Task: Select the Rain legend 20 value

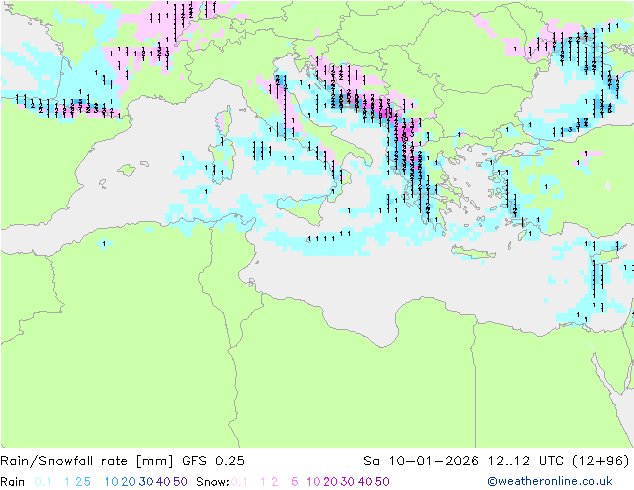Action: click(x=129, y=482)
